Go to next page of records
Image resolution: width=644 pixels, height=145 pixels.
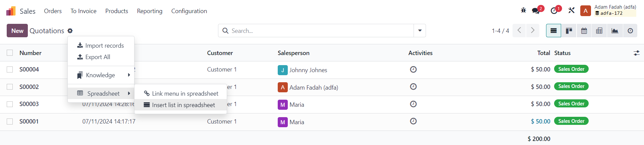click(532, 31)
